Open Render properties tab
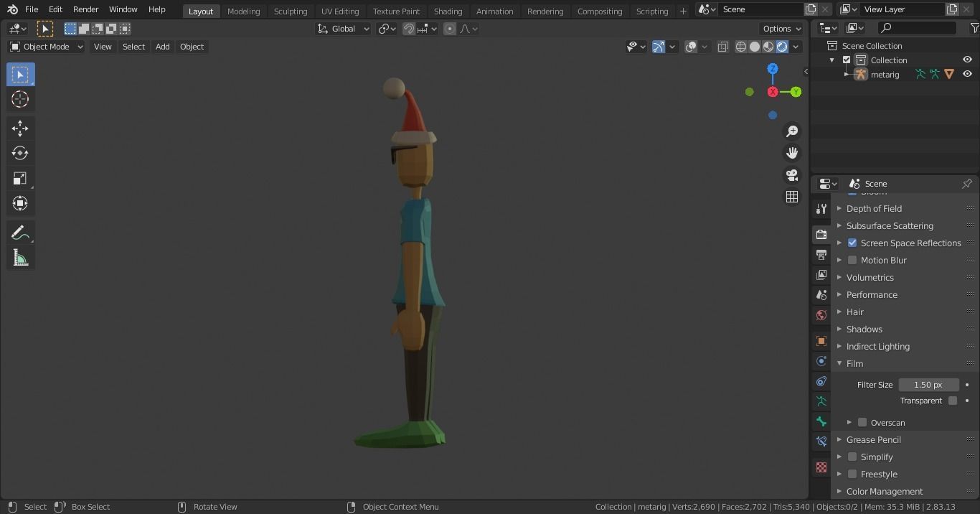 click(x=821, y=235)
